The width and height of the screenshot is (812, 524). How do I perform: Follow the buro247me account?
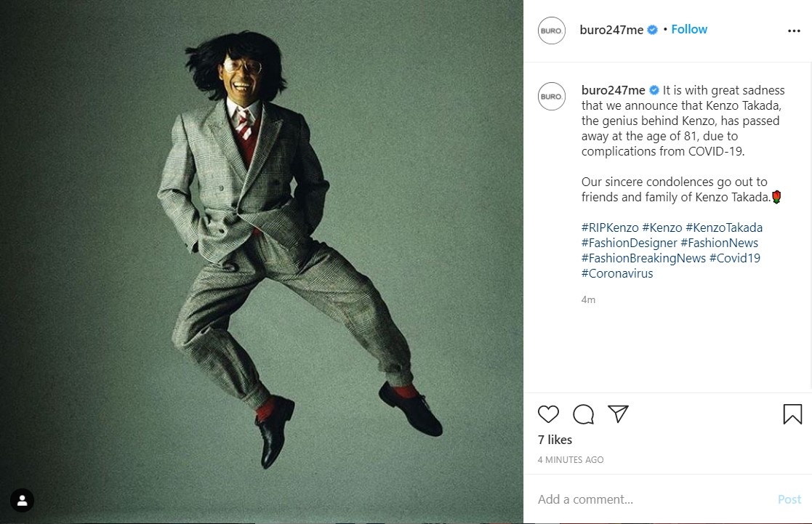pos(689,29)
